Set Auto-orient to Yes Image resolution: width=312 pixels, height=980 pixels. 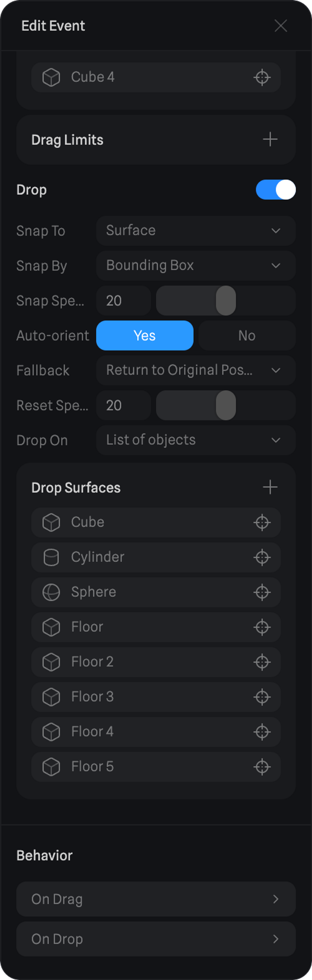(x=145, y=336)
